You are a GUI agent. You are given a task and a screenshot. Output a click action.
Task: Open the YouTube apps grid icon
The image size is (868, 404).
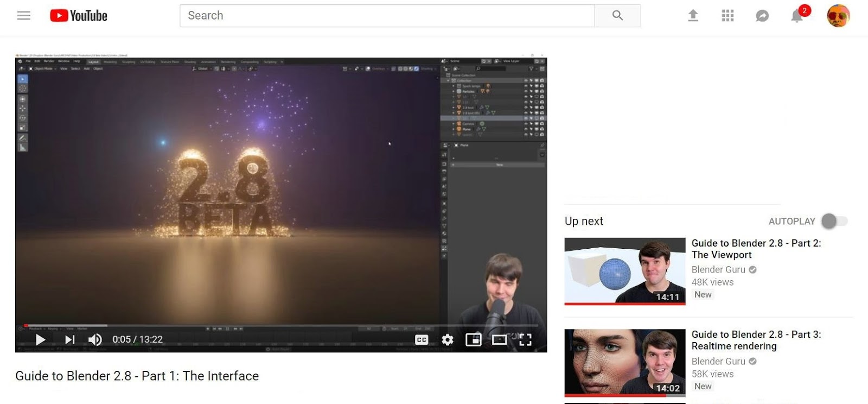[x=727, y=16]
